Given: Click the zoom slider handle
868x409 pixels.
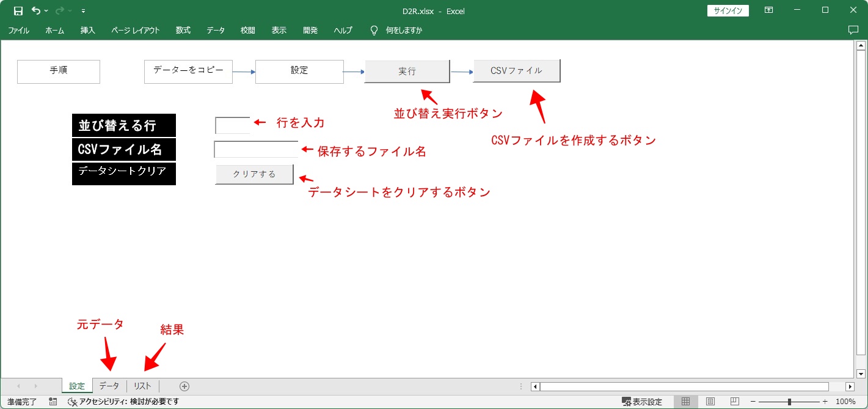Looking at the screenshot, I should coord(790,402).
